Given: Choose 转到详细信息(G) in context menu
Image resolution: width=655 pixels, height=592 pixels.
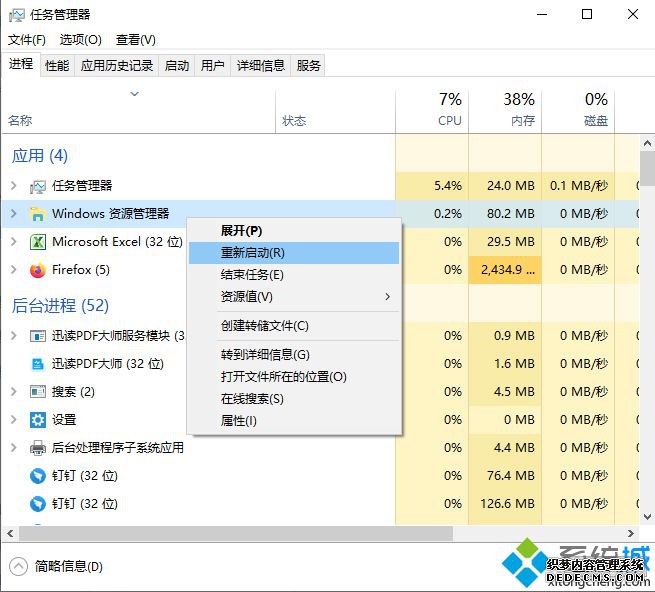Looking at the screenshot, I should 294,355.
